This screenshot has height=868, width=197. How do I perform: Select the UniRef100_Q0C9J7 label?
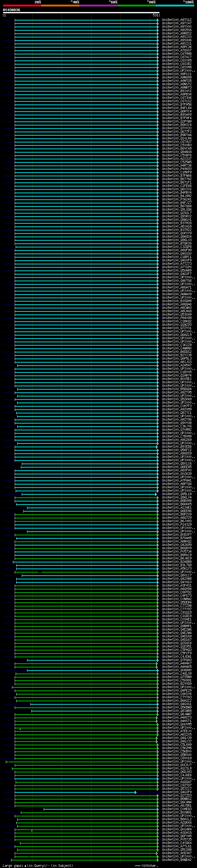point(177,765)
